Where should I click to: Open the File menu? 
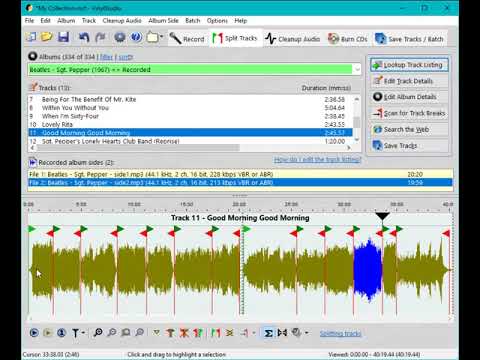(29, 21)
